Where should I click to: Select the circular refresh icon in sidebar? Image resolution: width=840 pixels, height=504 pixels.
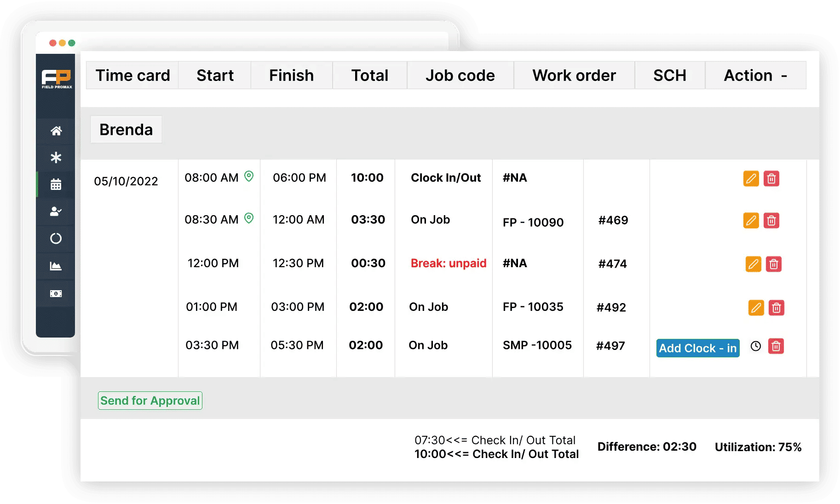click(56, 239)
